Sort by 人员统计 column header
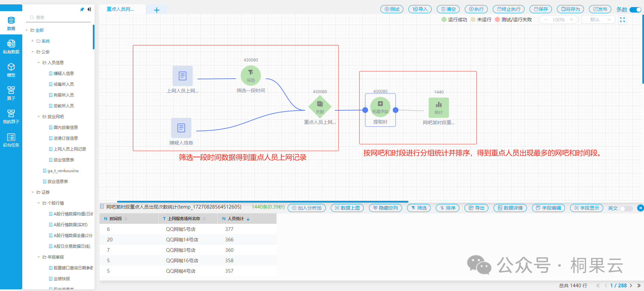This screenshot has height=291, width=644. click(x=236, y=219)
